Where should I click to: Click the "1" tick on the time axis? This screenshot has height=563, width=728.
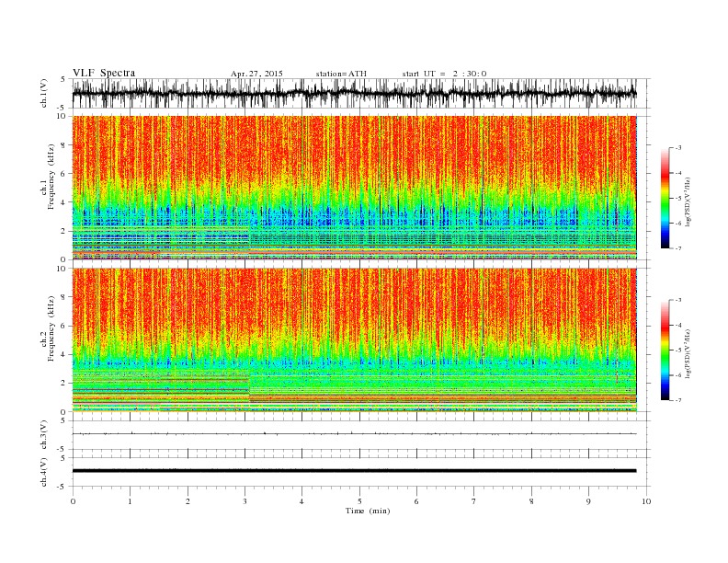pyautogui.click(x=130, y=501)
